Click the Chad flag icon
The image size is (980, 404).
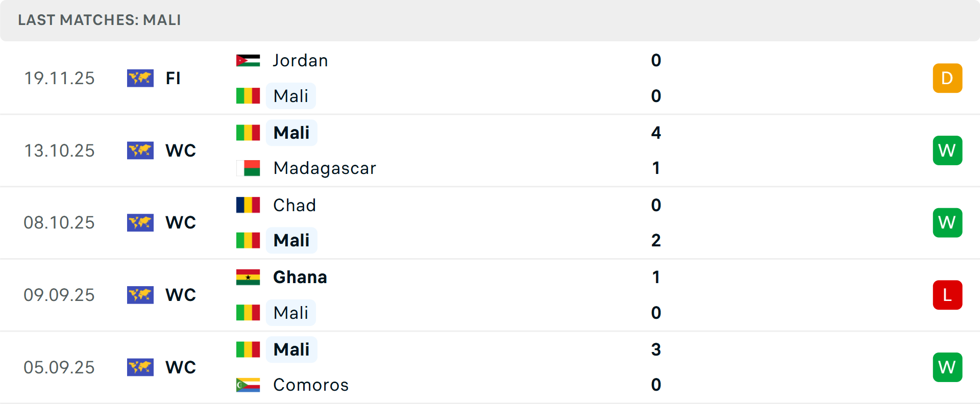[248, 205]
